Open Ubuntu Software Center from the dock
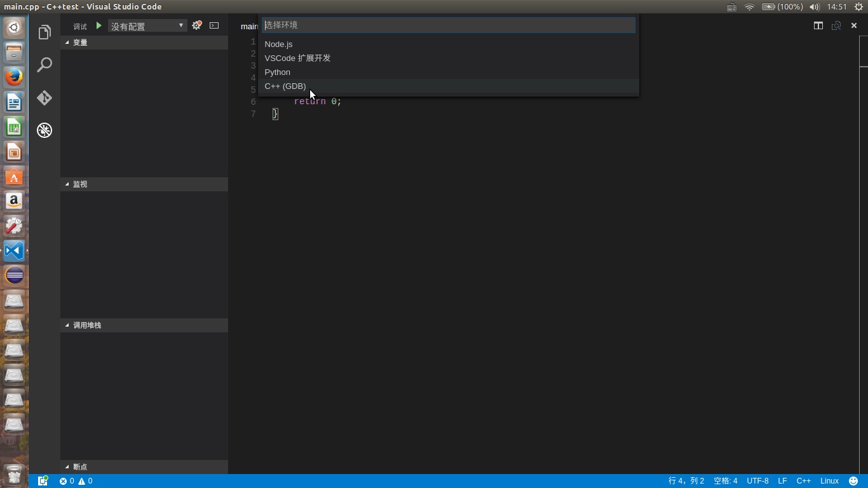868x488 pixels. [14, 176]
